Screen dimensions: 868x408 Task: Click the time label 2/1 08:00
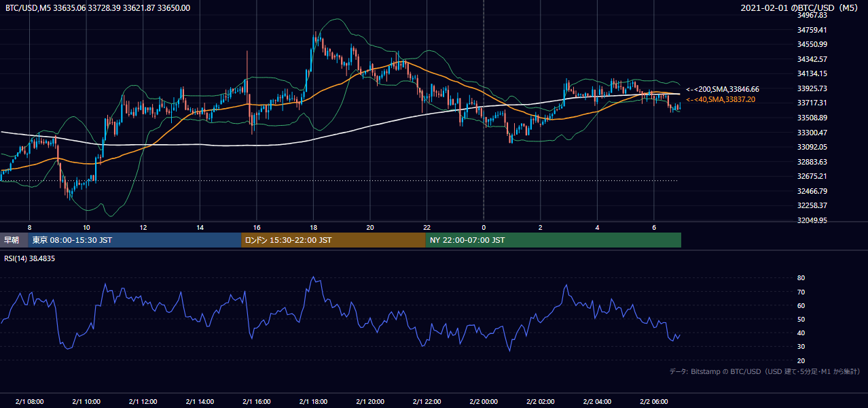[x=29, y=401]
